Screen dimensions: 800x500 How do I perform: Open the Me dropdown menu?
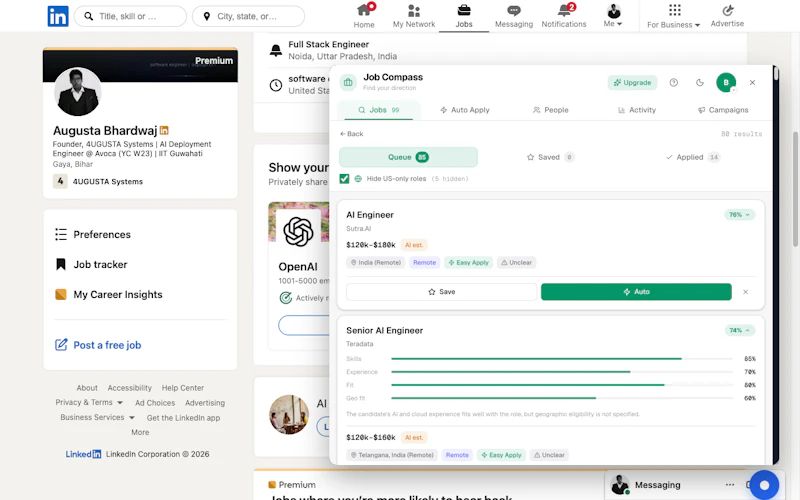coord(613,15)
